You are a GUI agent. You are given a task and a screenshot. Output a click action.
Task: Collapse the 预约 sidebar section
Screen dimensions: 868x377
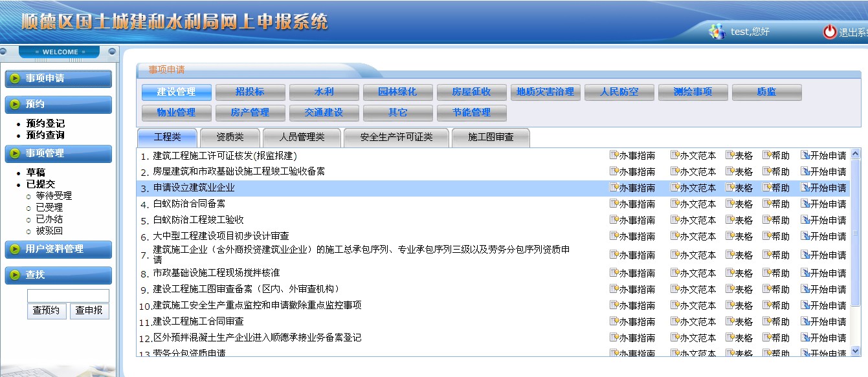point(58,104)
